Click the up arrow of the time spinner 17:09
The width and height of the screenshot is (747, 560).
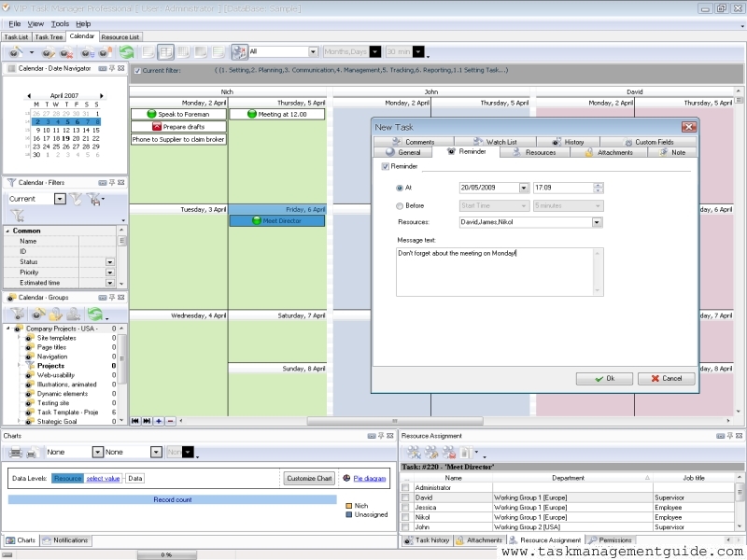[599, 185]
